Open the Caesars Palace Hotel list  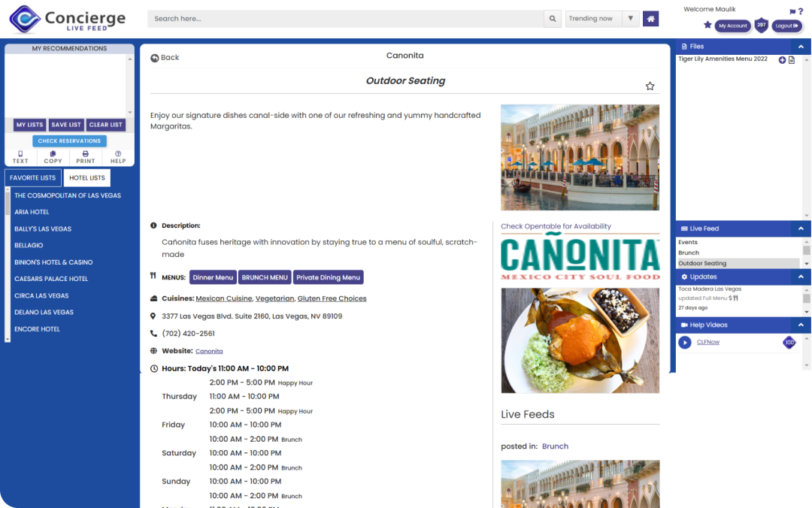(51, 279)
